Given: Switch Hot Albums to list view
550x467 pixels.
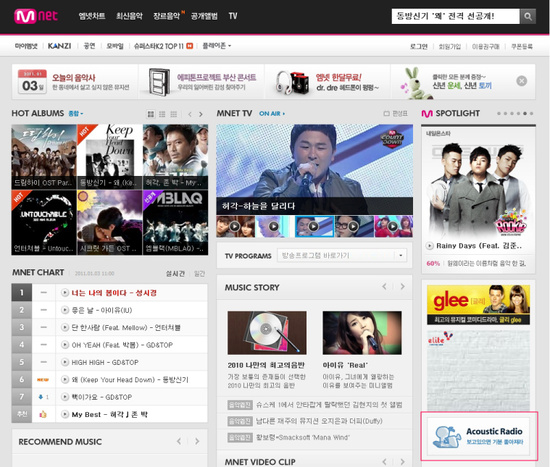Looking at the screenshot, I should click(x=162, y=114).
